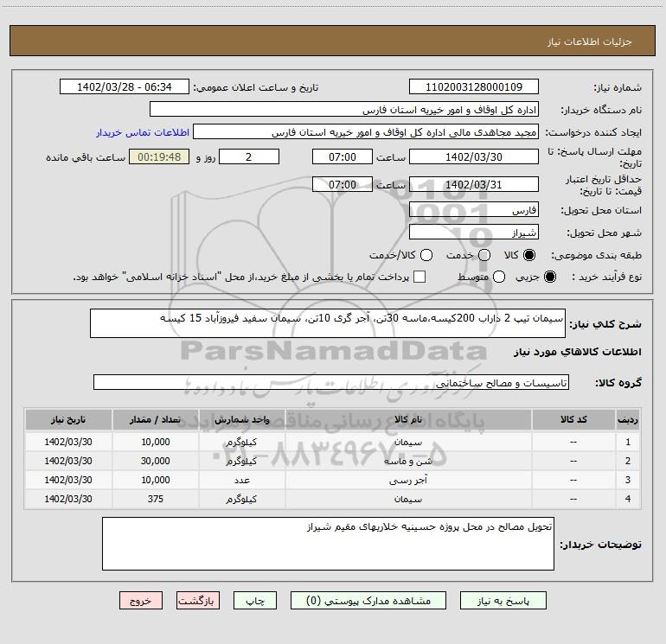Select the جزیی purchase type radio
The image size is (666, 644).
549,277
